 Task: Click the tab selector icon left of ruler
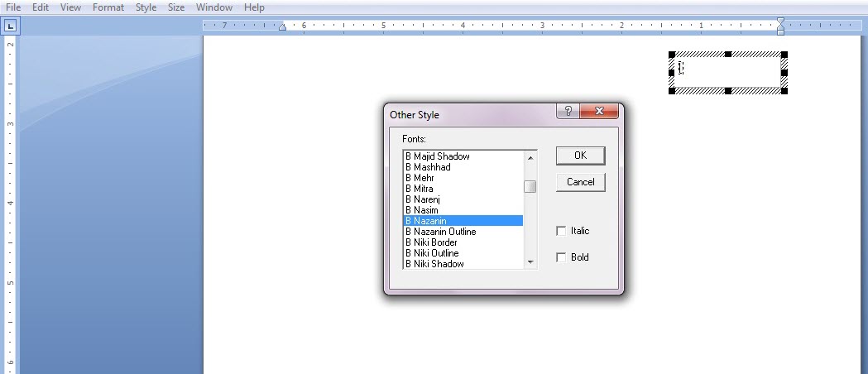point(11,26)
